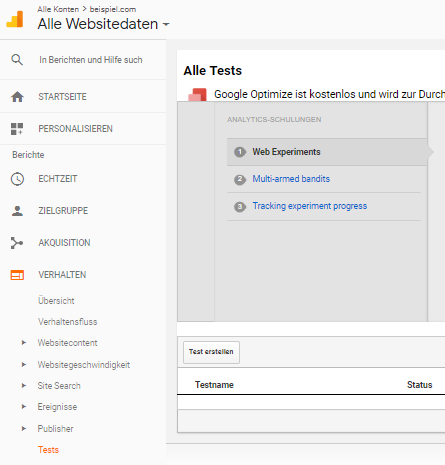Open the Verhaltensfluss report
This screenshot has height=465, width=445.
pos(68,322)
